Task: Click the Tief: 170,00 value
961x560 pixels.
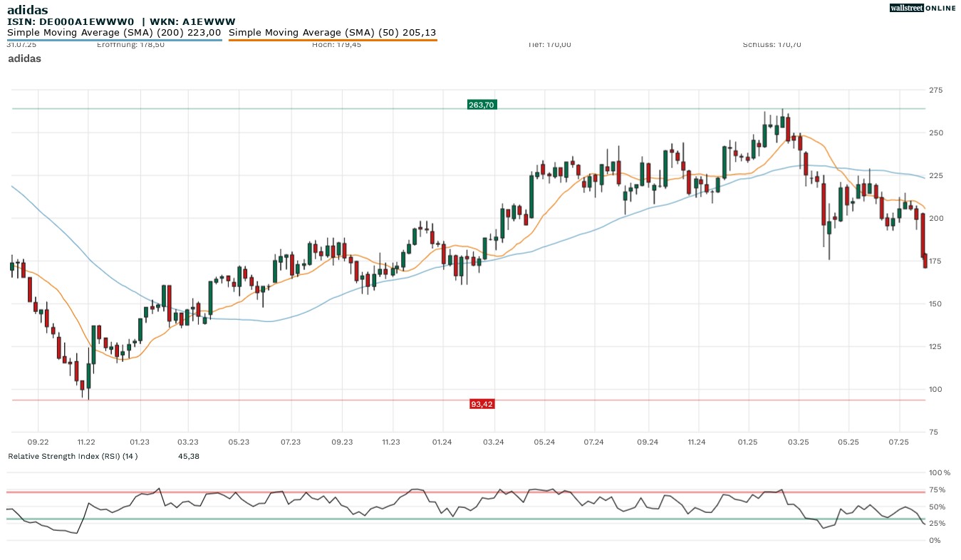Action: click(x=549, y=44)
